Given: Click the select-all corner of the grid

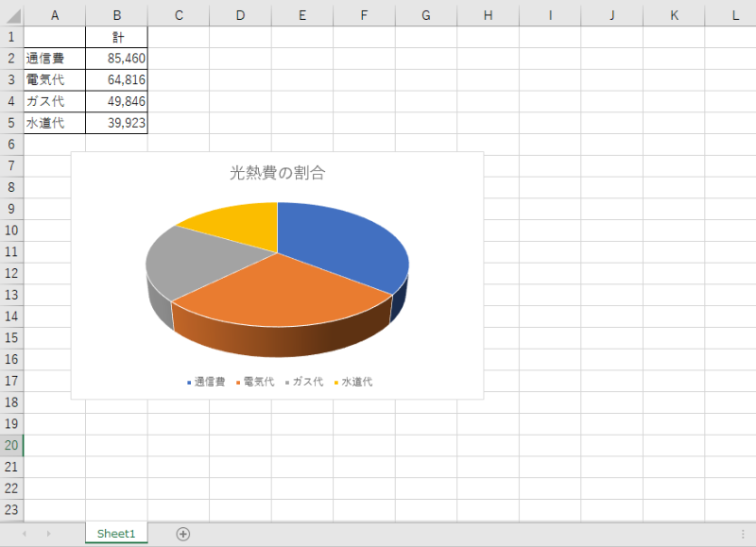Looking at the screenshot, I should pos(11,15).
